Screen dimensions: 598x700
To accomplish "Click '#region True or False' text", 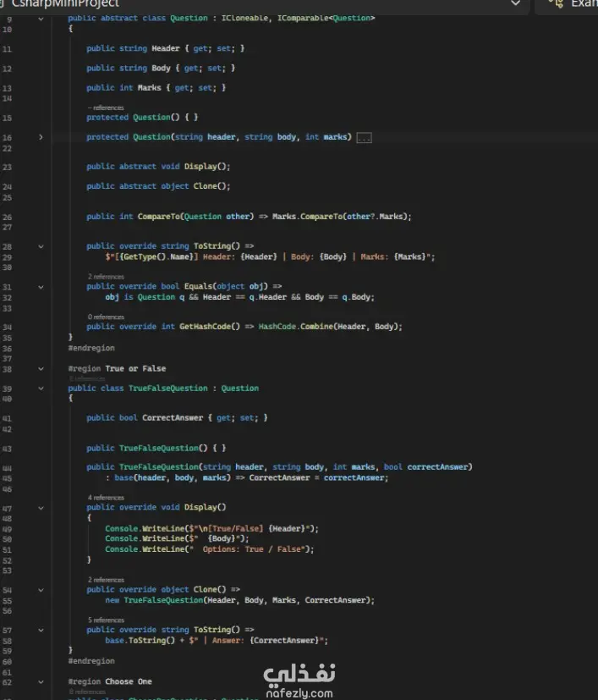I will 117,369.
